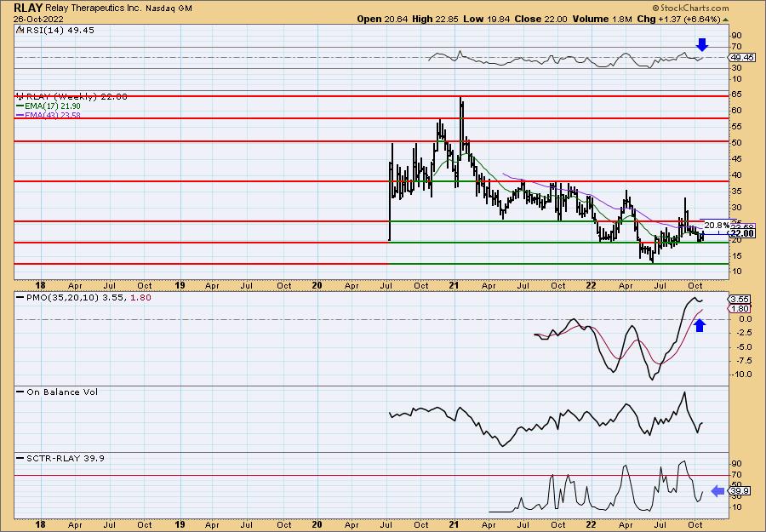Viewport: 766px width, 532px height.
Task: Click the chart date '26-Oct-2022'
Action: pyautogui.click(x=37, y=19)
